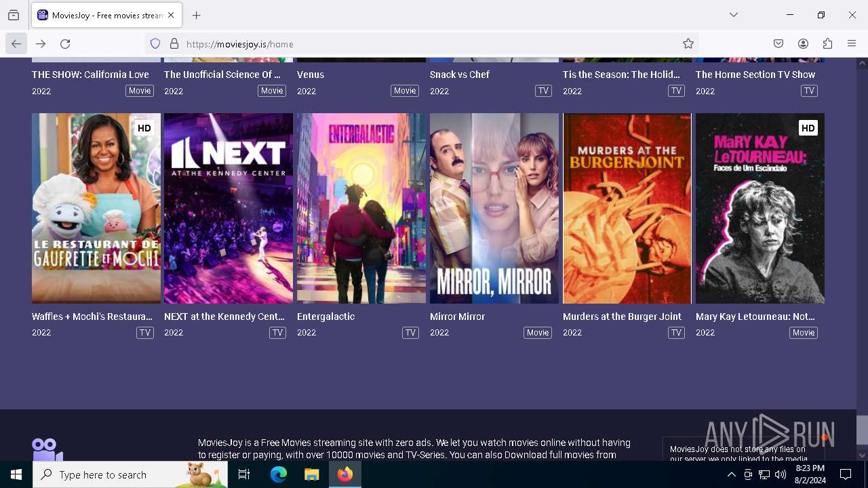Click the Entergalactic title link

coord(325,317)
